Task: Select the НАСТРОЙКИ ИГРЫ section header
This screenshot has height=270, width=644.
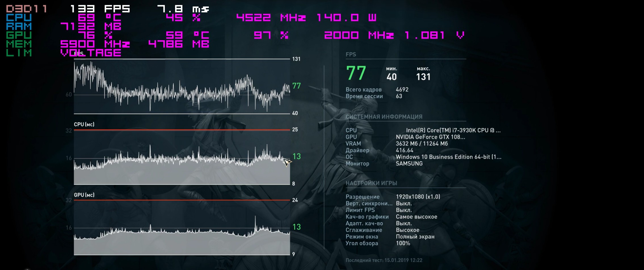Action: click(x=371, y=183)
